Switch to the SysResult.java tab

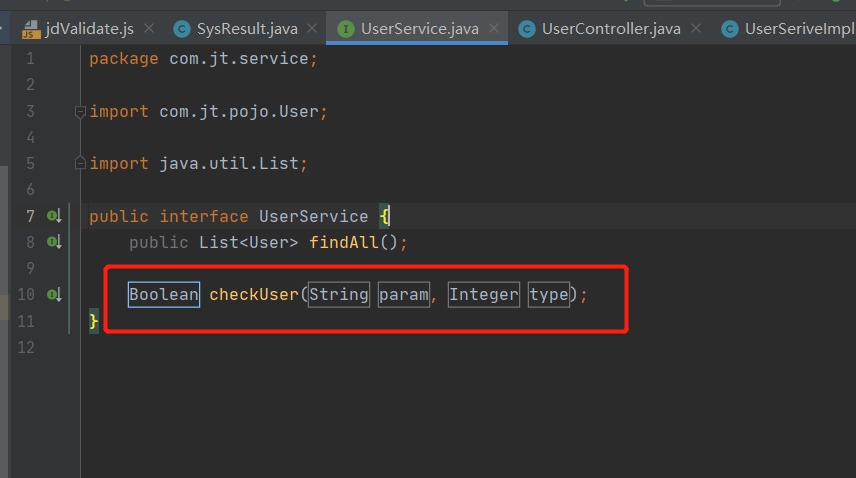(247, 28)
